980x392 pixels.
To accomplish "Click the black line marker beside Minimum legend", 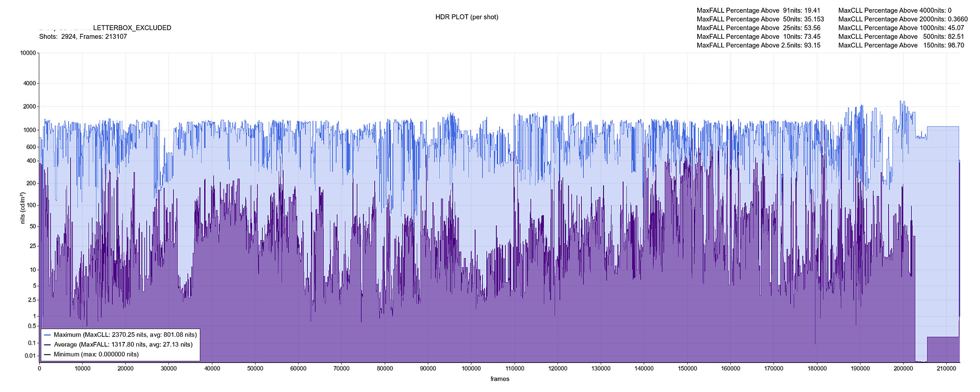I will pyautogui.click(x=47, y=354).
